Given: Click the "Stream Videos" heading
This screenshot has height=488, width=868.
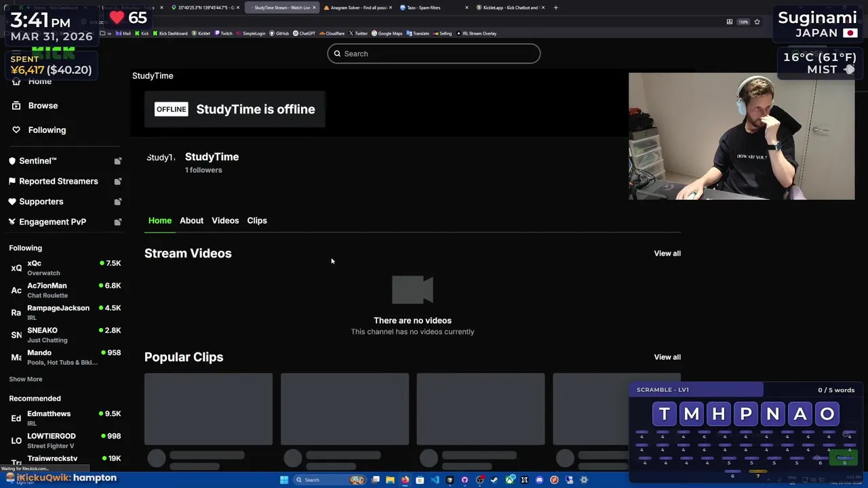Looking at the screenshot, I should [x=188, y=253].
